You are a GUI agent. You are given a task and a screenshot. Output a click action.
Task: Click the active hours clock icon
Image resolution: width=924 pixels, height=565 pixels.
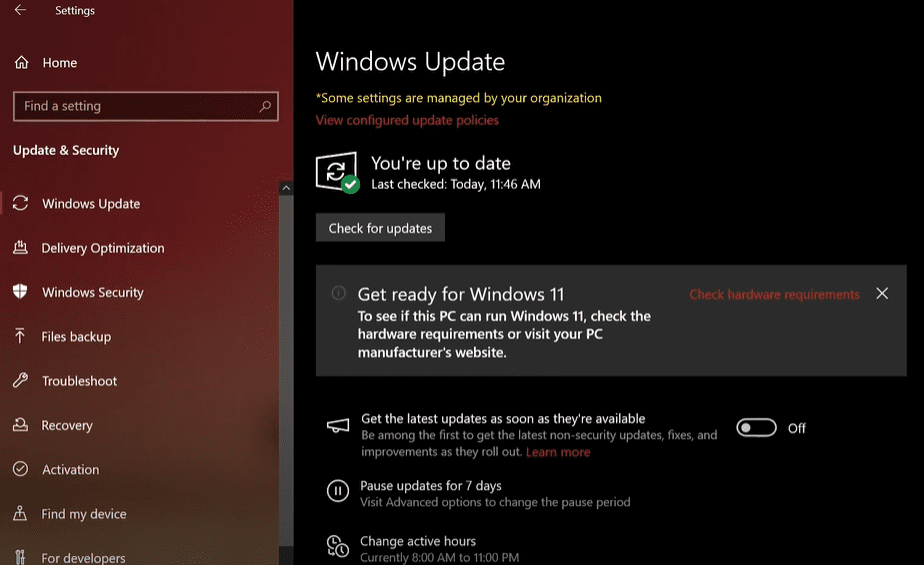(x=338, y=546)
